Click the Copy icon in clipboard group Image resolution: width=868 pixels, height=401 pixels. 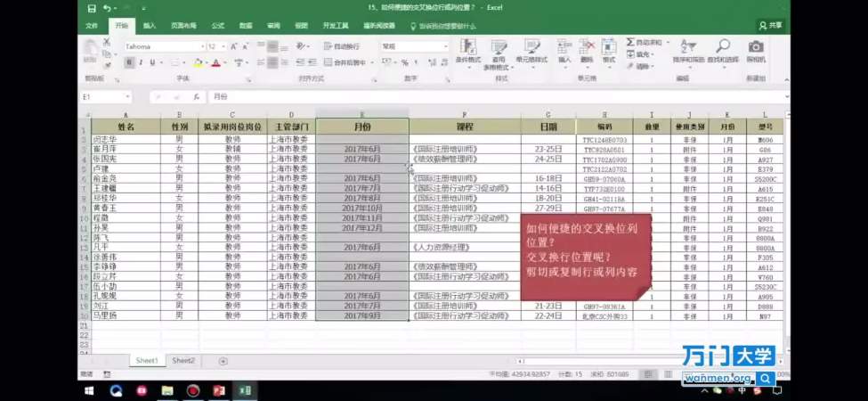pos(107,53)
